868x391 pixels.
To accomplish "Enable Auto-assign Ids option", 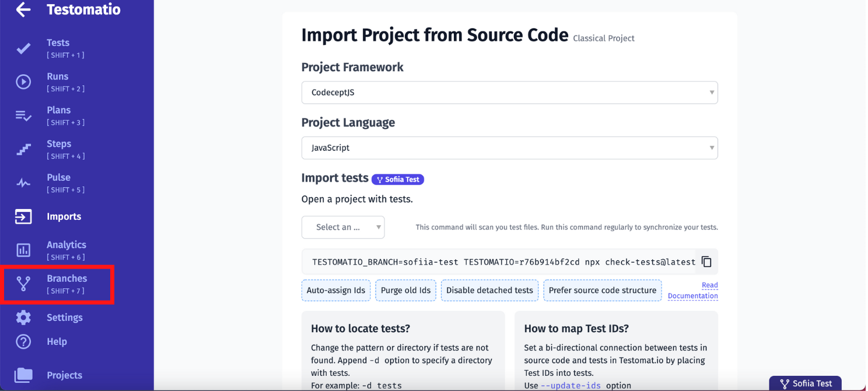I will [336, 289].
